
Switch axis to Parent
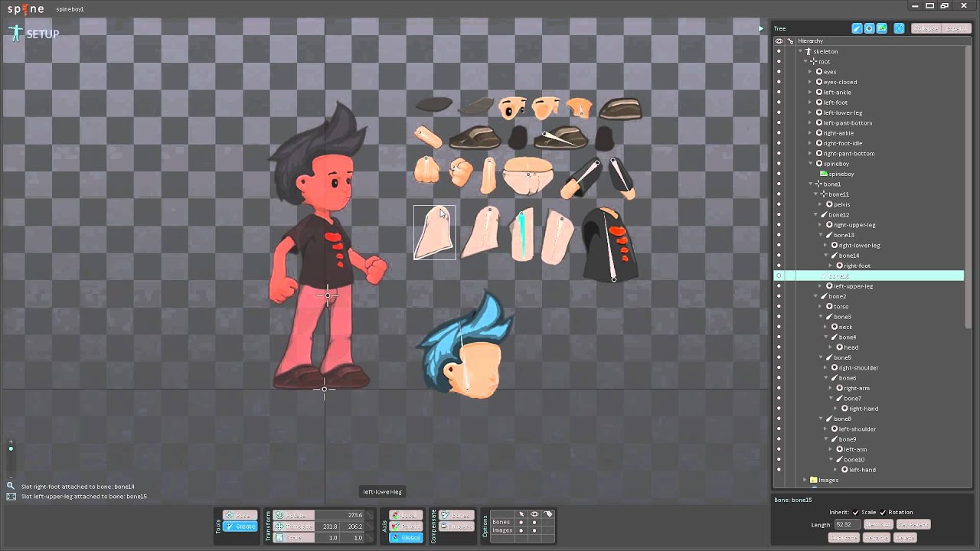(x=406, y=527)
